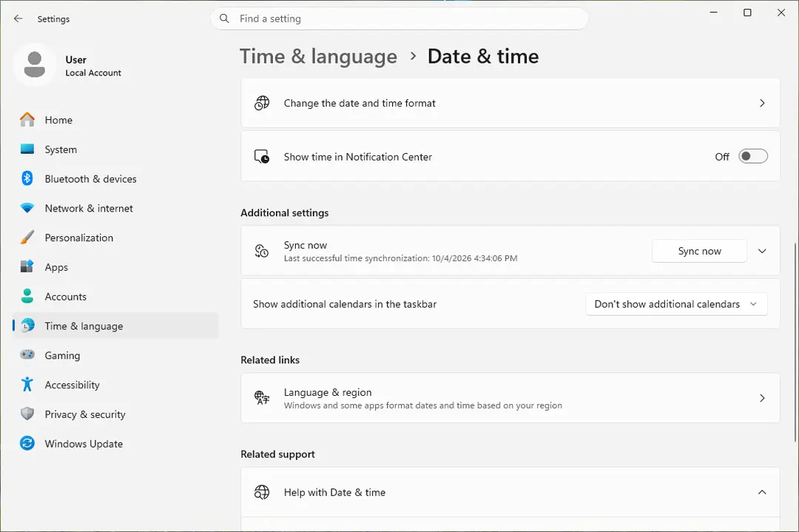Click the back arrow icon in Settings

18,18
